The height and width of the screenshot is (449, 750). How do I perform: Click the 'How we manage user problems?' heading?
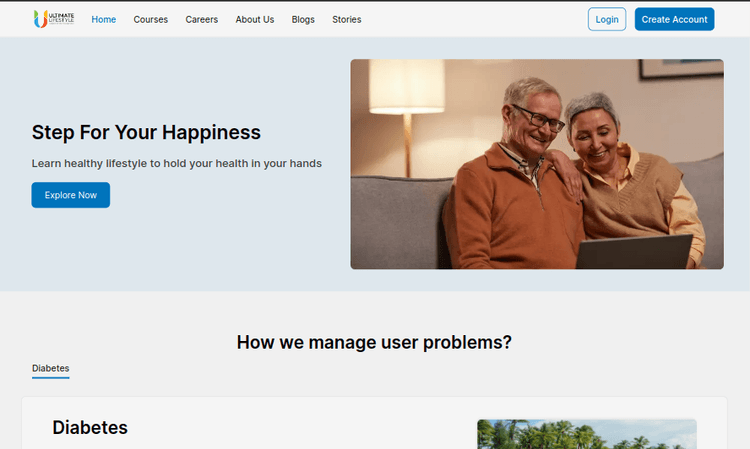tap(374, 342)
